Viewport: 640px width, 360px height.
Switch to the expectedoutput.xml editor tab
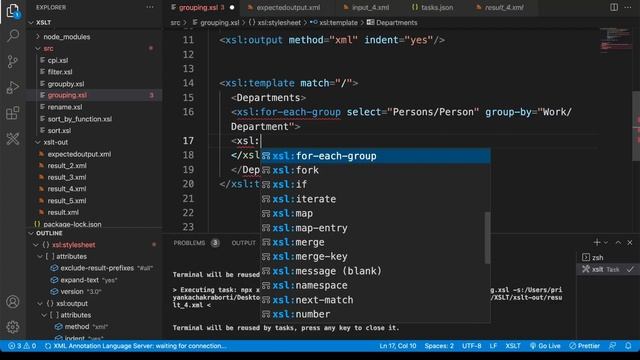[x=288, y=7]
